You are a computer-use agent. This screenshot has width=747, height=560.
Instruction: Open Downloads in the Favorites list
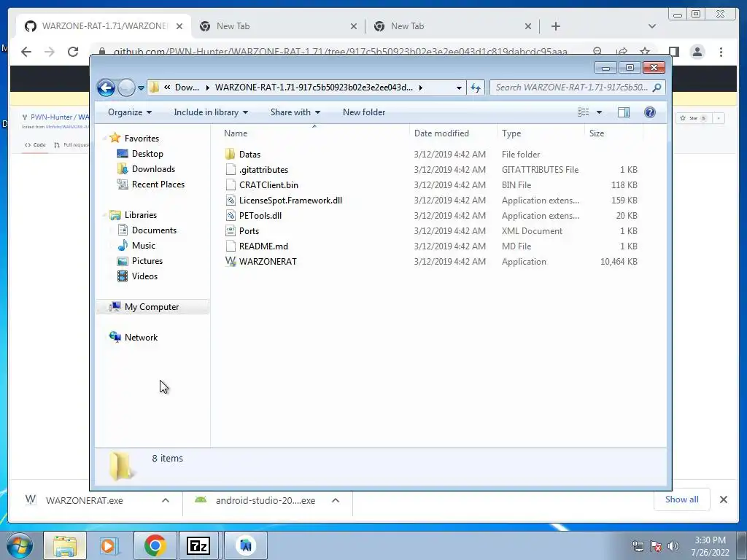click(x=153, y=169)
